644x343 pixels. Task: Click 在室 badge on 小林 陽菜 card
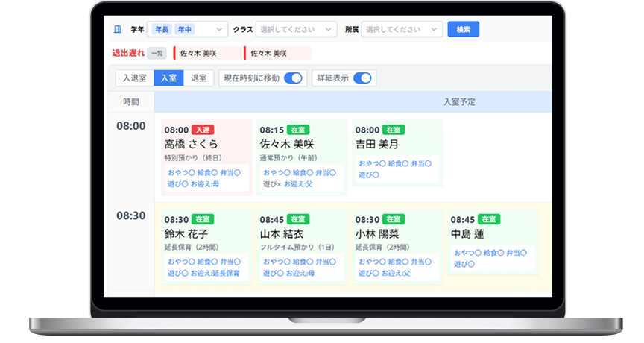tap(394, 219)
